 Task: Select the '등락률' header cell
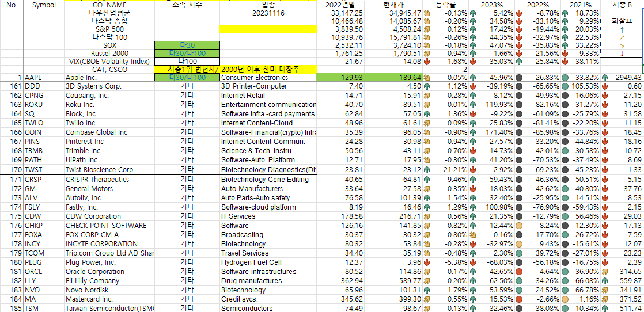point(446,5)
